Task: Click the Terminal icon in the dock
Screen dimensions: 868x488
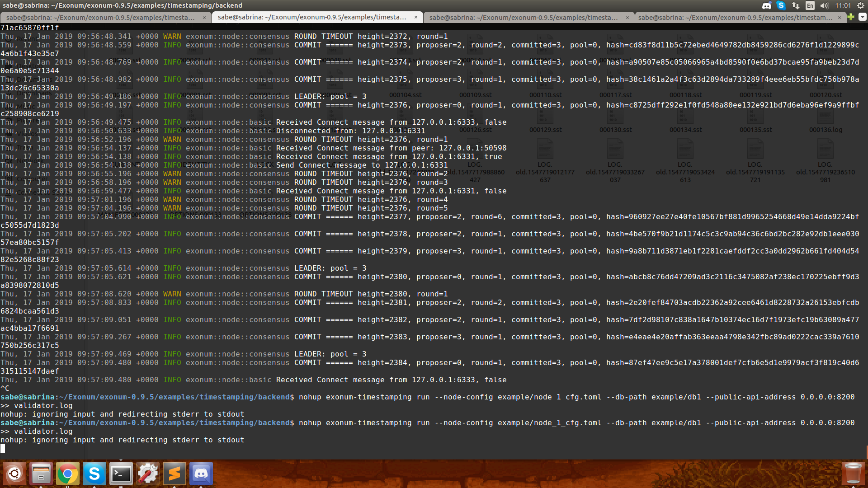Action: (x=121, y=473)
